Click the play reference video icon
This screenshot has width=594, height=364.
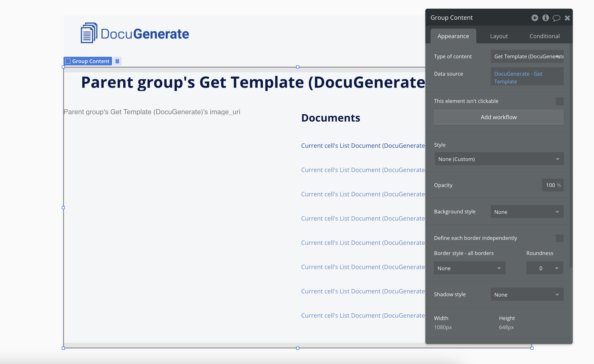pyautogui.click(x=534, y=18)
